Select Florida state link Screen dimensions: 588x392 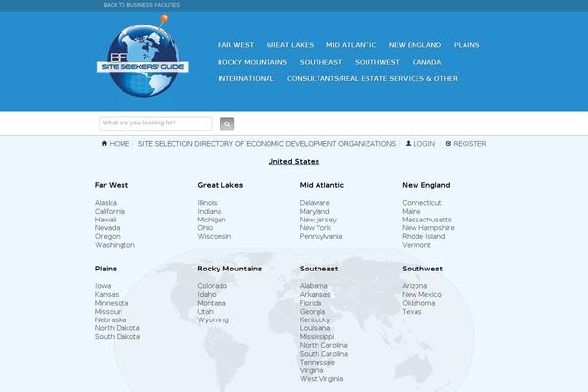pos(311,303)
